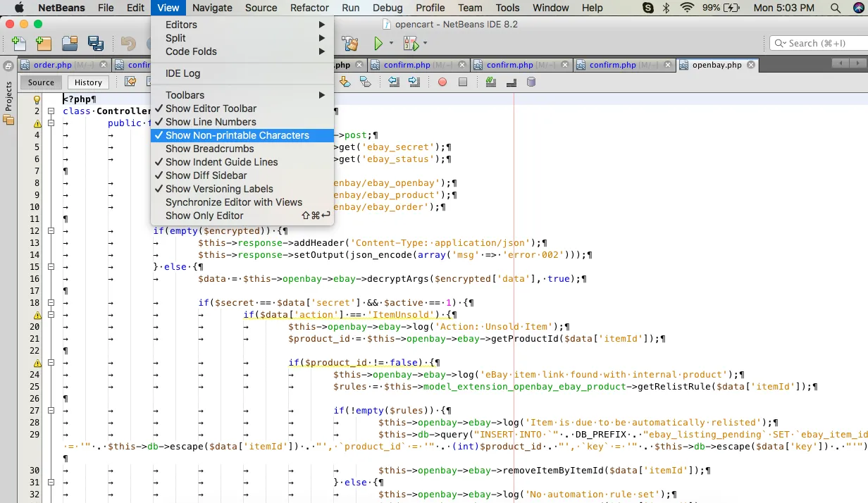Collapse the code fold at line 12
Image resolution: width=868 pixels, height=503 pixels.
pos(51,230)
